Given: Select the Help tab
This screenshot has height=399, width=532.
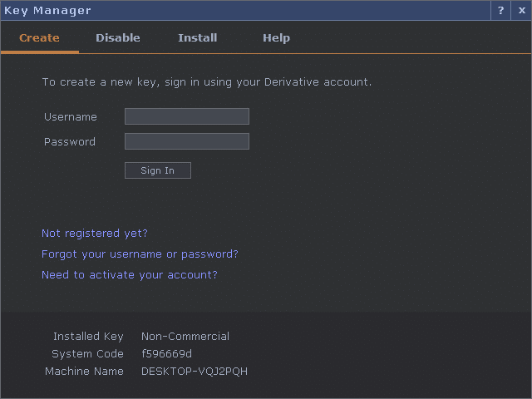Looking at the screenshot, I should pos(276,38).
